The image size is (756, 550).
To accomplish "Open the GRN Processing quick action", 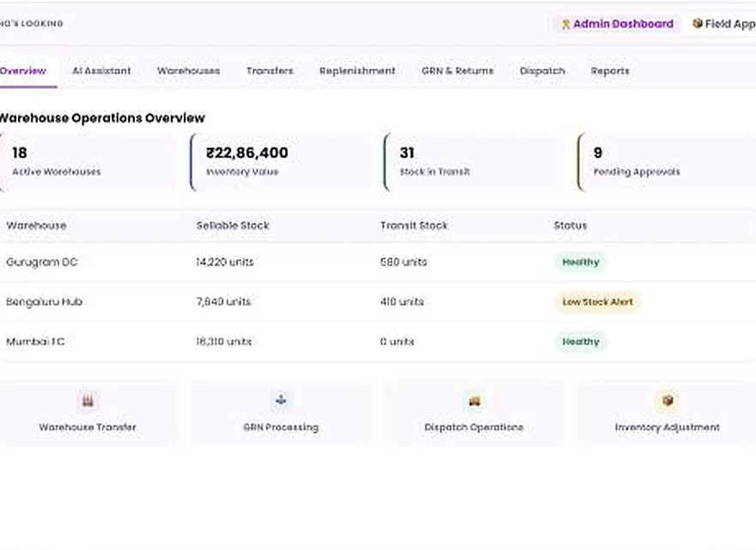I will point(281,413).
